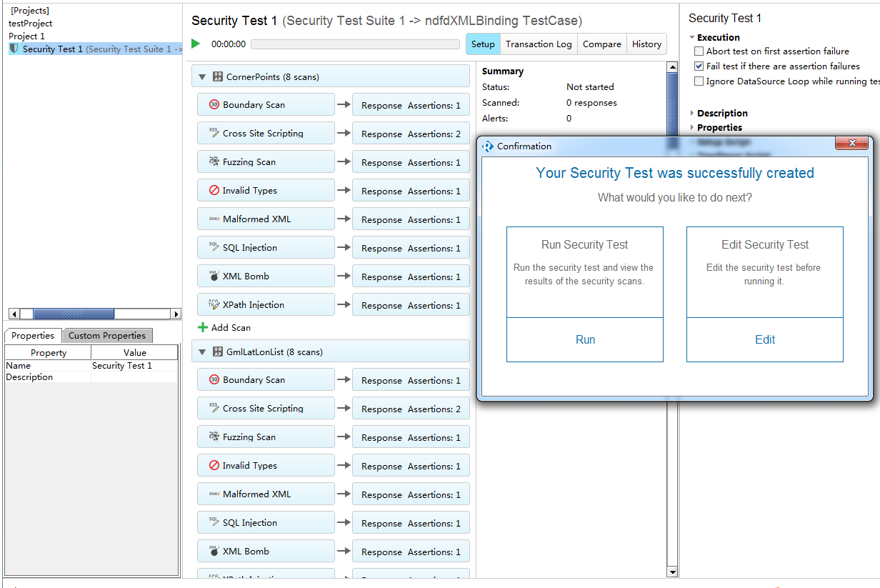Click the Cross Site Scripting icon under CornerPoints
This screenshot has width=880, height=588.
pos(214,133)
